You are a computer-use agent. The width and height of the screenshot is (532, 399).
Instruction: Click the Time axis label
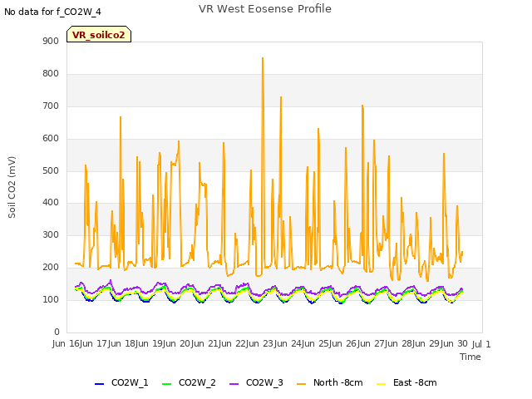tap(470, 357)
